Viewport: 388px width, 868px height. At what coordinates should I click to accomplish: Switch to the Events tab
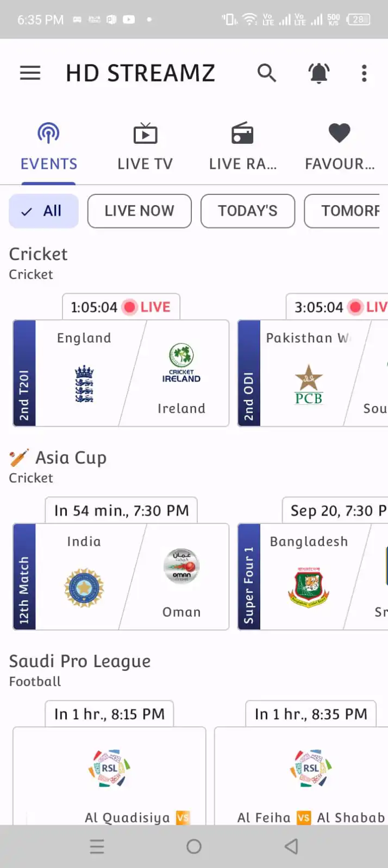point(48,148)
